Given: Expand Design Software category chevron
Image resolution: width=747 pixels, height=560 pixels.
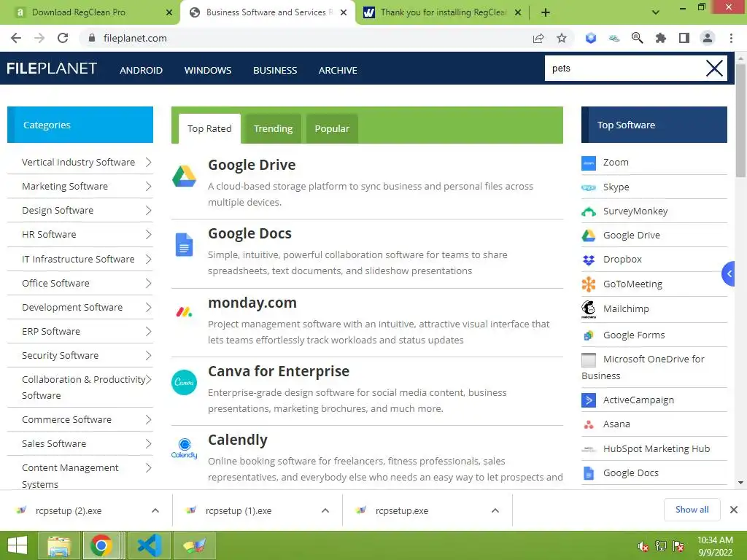Looking at the screenshot, I should [x=148, y=211].
